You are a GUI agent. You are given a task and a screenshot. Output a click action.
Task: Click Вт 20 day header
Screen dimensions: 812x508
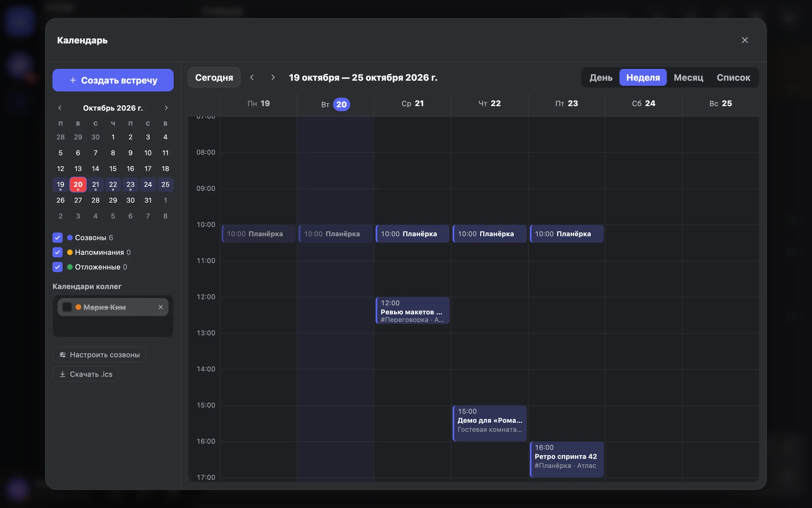click(x=336, y=104)
